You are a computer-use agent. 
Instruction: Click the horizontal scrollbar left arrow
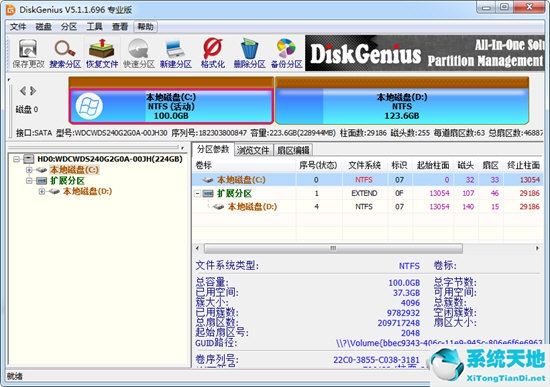coord(198,248)
